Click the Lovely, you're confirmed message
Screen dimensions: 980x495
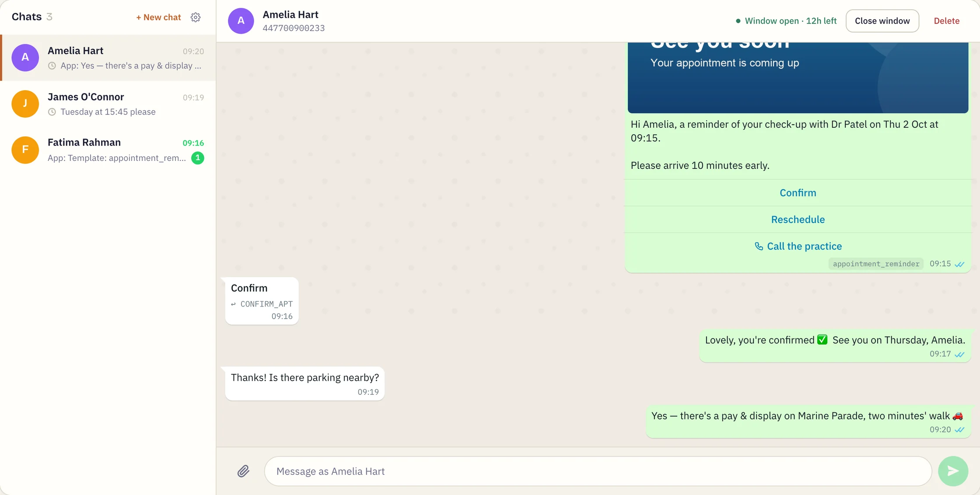835,345
